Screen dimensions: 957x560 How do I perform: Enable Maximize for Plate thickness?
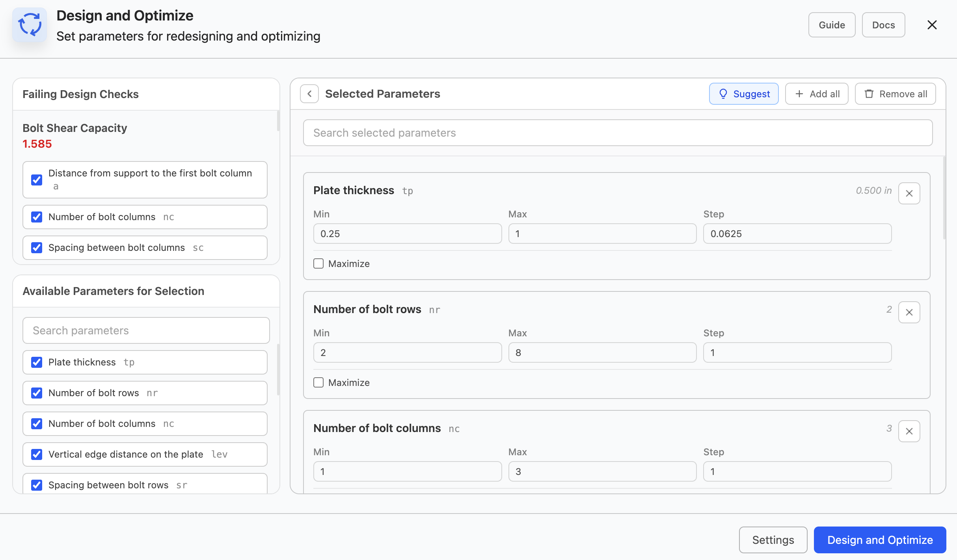pos(318,263)
